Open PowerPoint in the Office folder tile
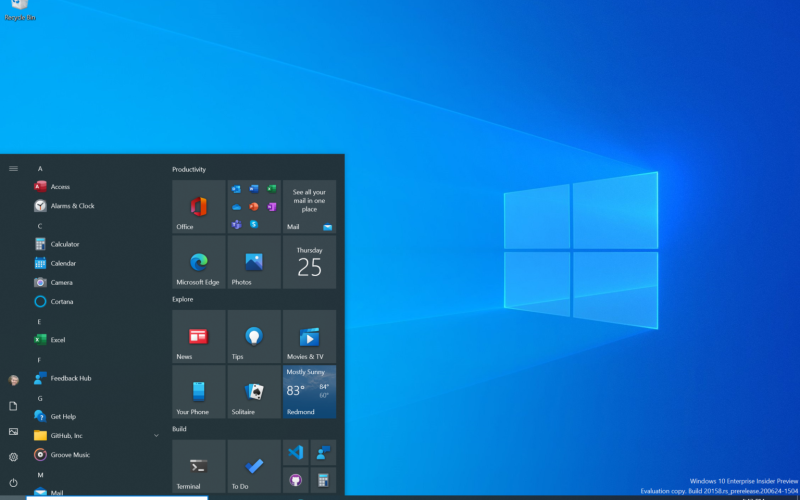The width and height of the screenshot is (800, 500). (254, 207)
